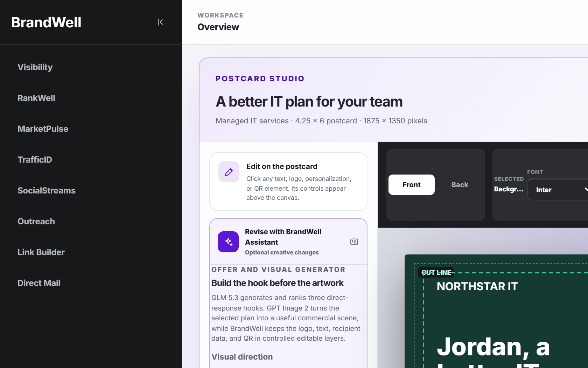Image resolution: width=588 pixels, height=368 pixels.
Task: Click the POSTCARD STUDIO label
Action: 260,79
